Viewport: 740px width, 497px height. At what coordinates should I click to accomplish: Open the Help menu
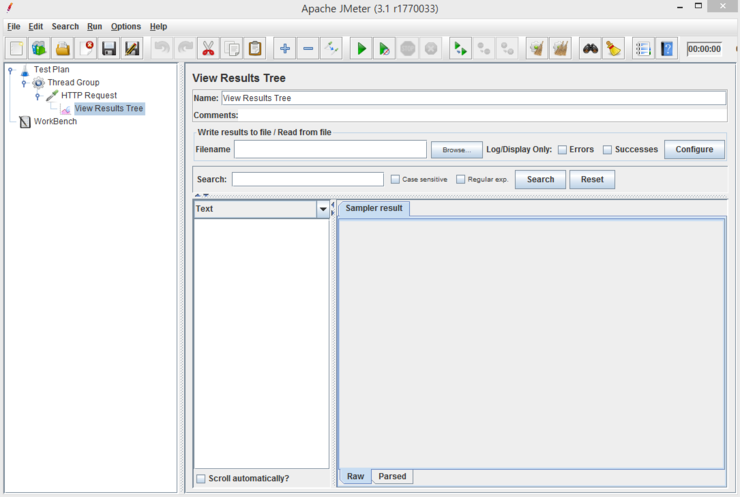158,26
